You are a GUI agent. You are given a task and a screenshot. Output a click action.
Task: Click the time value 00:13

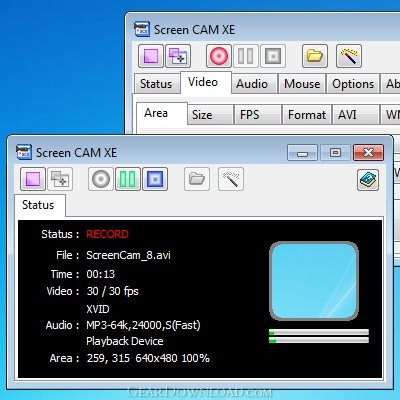pos(101,274)
